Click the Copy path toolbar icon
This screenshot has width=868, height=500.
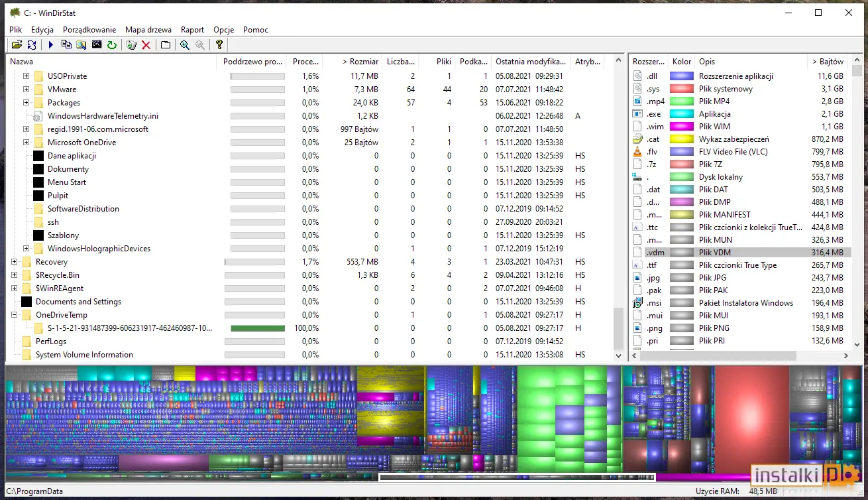pos(66,44)
